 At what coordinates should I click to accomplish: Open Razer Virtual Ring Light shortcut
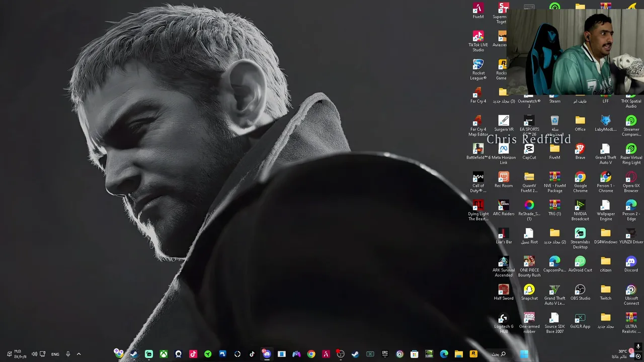[x=631, y=154]
